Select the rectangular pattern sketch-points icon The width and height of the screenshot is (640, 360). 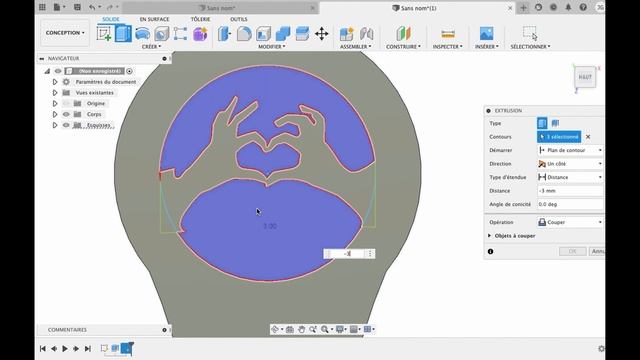coord(180,34)
